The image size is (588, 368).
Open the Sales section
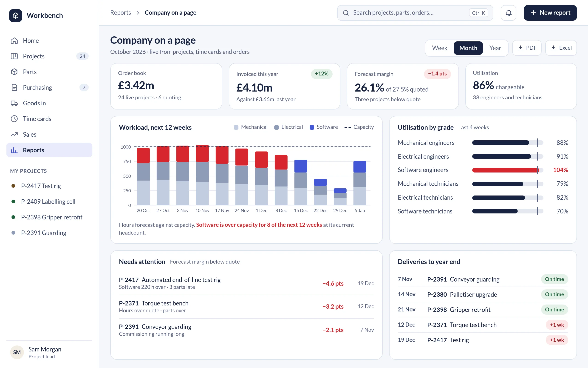[49, 134]
